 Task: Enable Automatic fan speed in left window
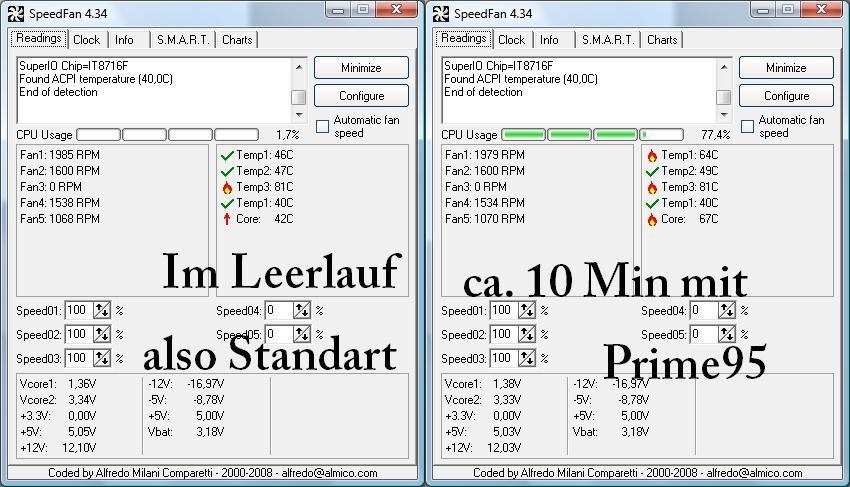click(323, 126)
